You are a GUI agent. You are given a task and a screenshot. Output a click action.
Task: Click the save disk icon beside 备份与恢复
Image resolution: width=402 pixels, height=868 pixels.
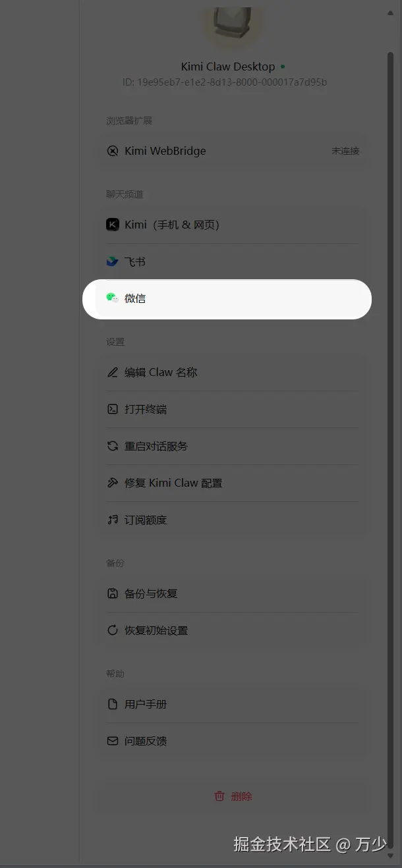tap(113, 593)
